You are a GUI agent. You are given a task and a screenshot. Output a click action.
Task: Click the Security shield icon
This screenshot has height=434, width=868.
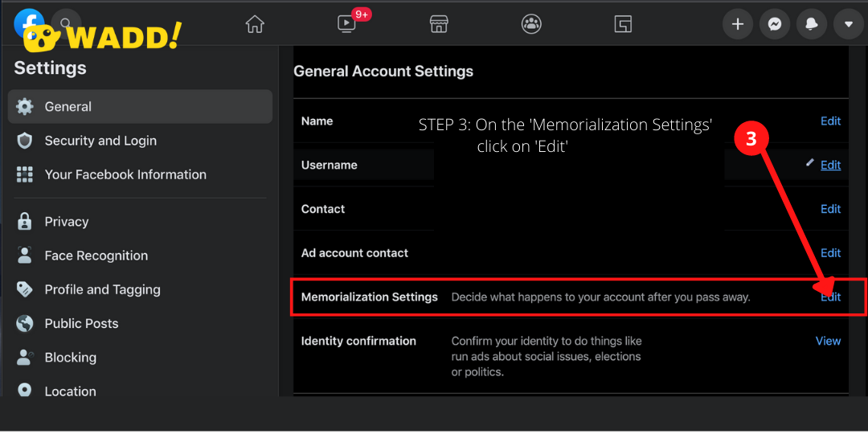[25, 141]
